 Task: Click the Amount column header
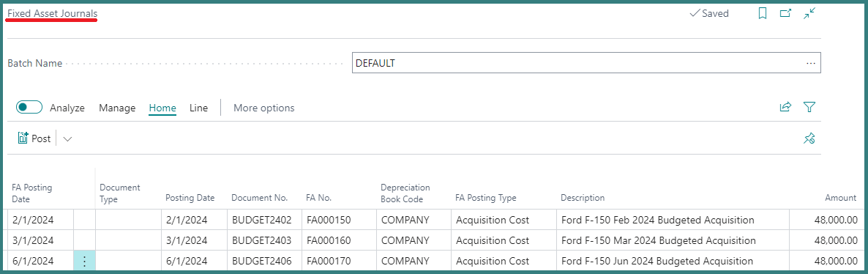(x=840, y=198)
